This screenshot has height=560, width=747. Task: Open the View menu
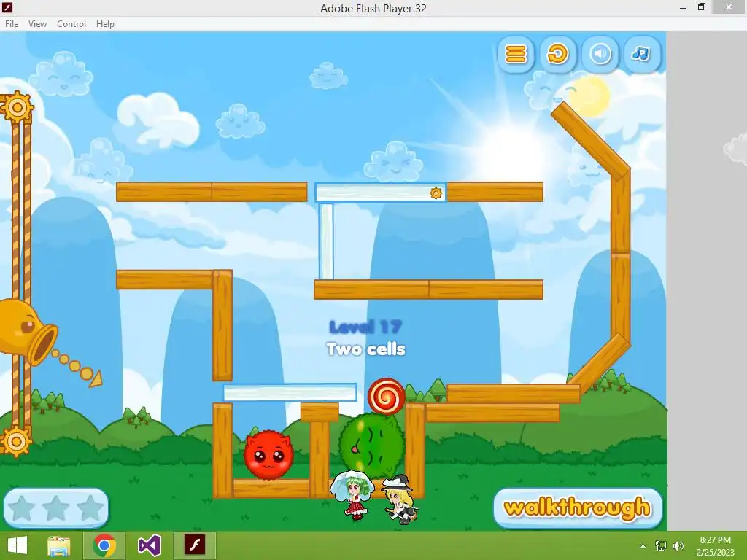point(37,24)
